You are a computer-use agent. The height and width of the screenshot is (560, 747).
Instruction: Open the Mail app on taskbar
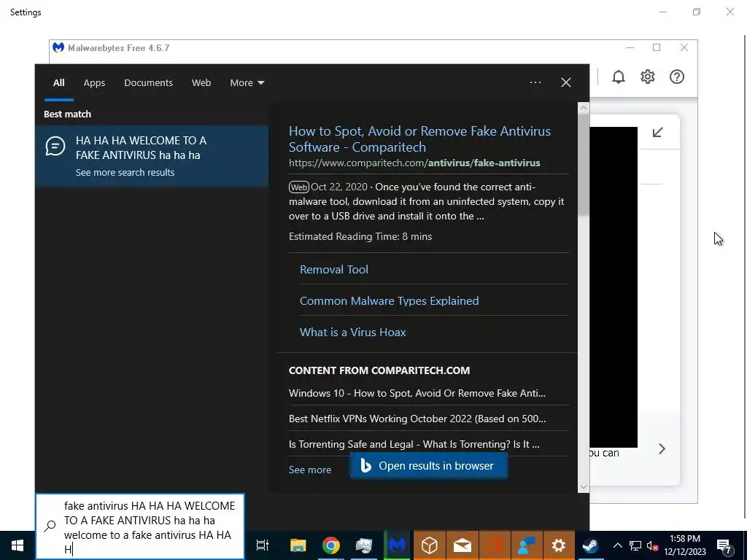coord(462,545)
